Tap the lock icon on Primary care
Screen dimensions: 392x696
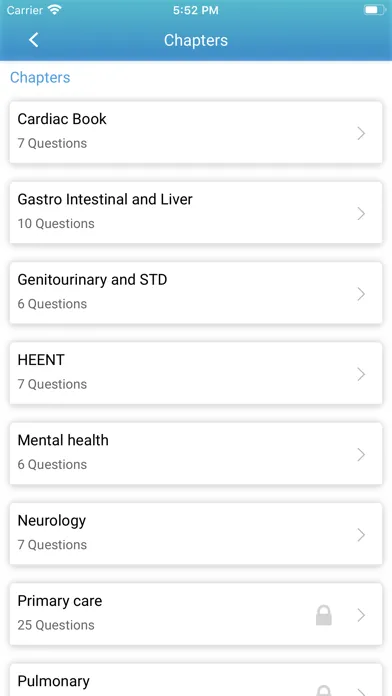point(324,615)
